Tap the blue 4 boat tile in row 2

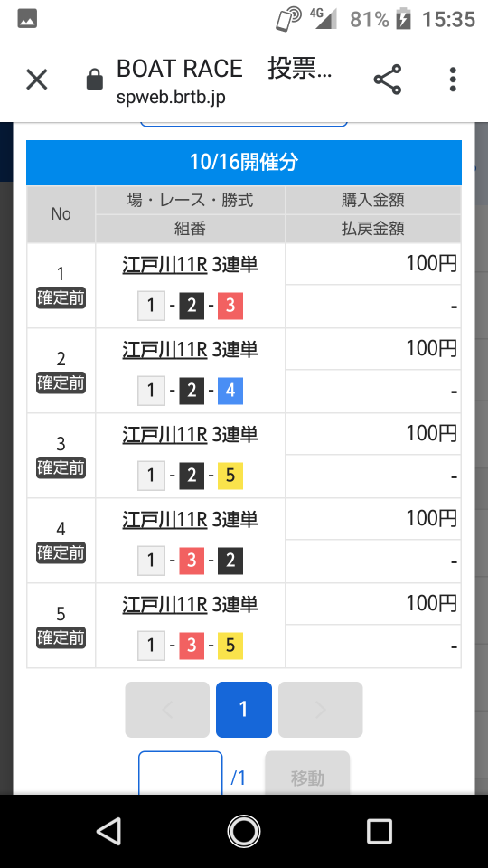click(230, 391)
